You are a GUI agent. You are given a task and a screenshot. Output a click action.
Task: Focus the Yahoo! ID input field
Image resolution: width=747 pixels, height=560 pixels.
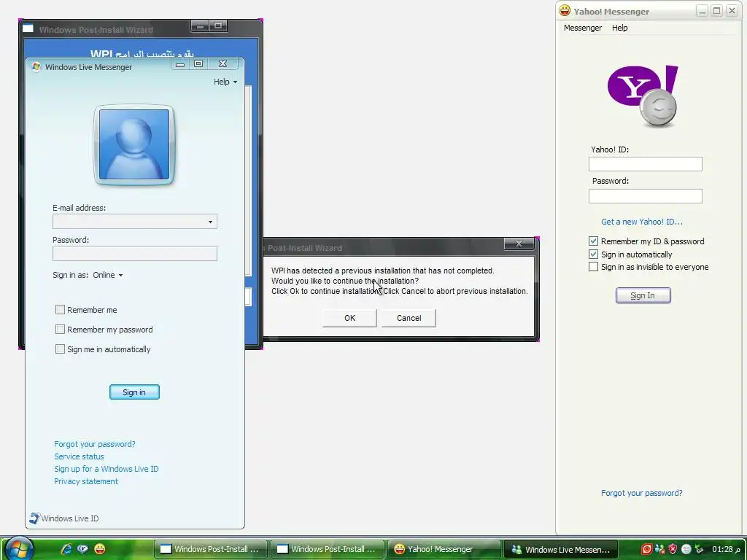[x=645, y=164]
